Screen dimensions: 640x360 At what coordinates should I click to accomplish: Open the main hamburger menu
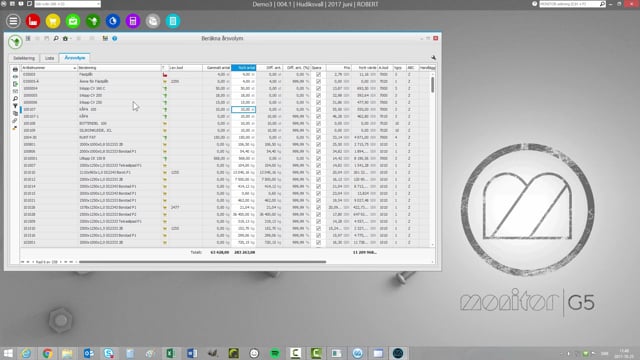pos(13,21)
